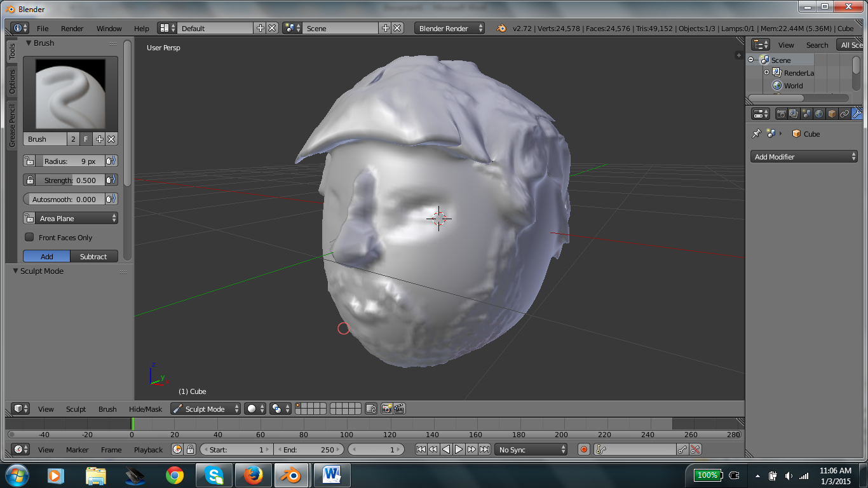Adjust the Strength slider

pos(70,180)
